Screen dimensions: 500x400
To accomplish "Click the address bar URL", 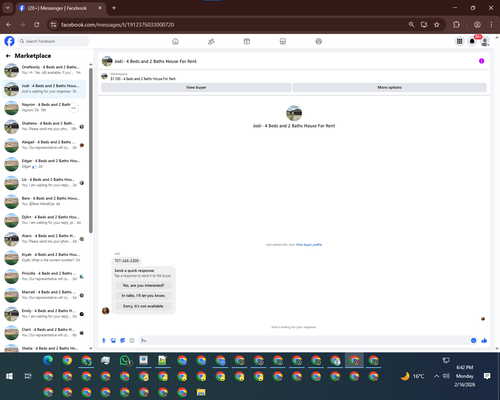I will tap(117, 25).
